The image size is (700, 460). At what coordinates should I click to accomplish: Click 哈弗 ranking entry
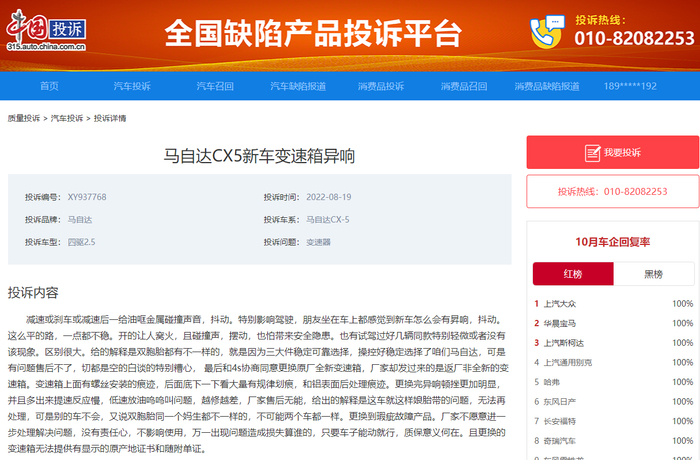(551, 382)
